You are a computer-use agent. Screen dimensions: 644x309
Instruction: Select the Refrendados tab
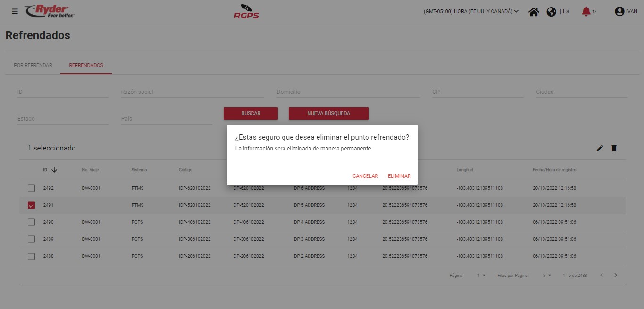(x=86, y=65)
